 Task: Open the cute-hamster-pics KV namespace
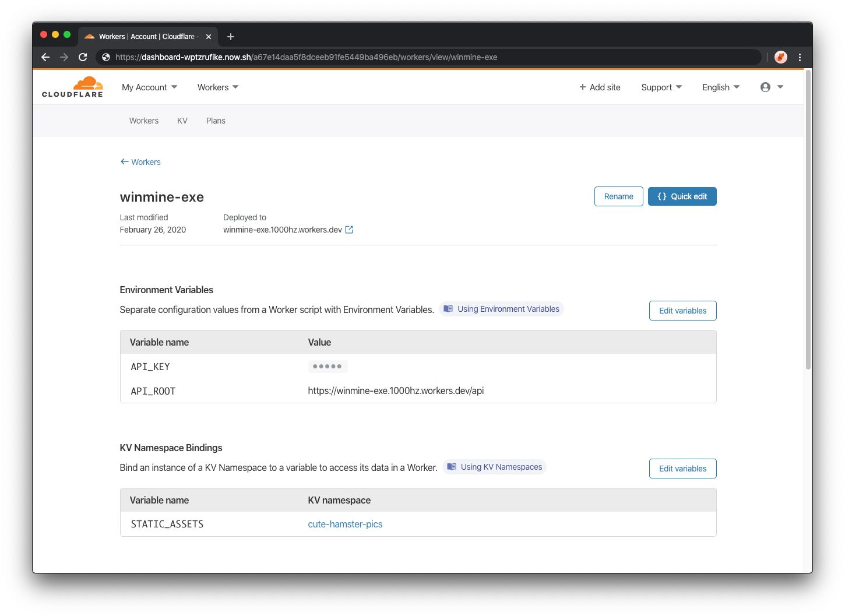(345, 524)
